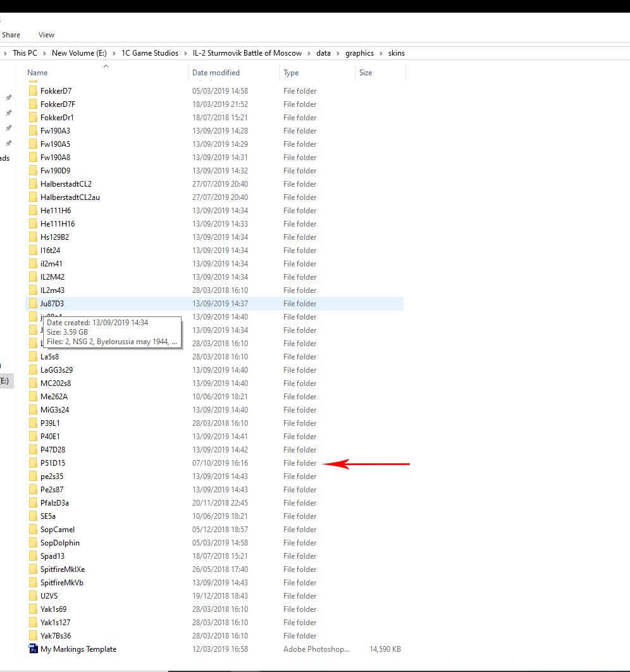The image size is (630, 672).
Task: Select the P51D15 folder icon
Action: 33,463
